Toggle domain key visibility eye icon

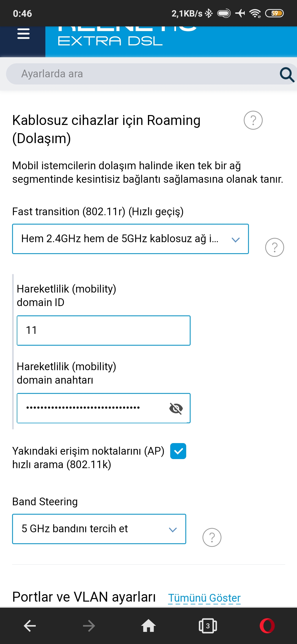pos(176,408)
